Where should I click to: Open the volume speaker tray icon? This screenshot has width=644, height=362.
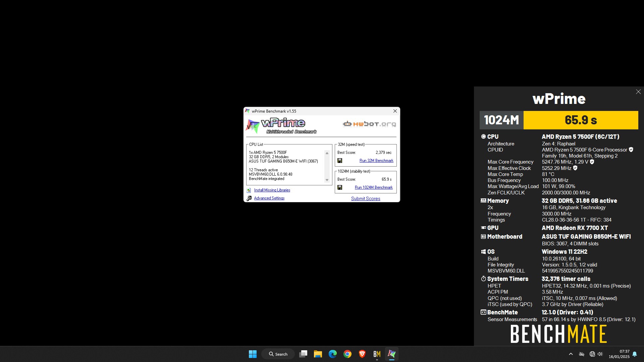point(600,354)
